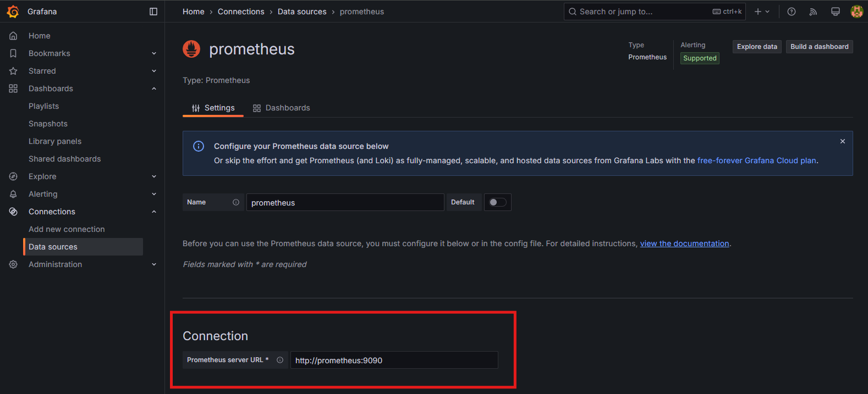868x394 pixels.
Task: Click the Prometheus server URL info icon
Action: [280, 360]
